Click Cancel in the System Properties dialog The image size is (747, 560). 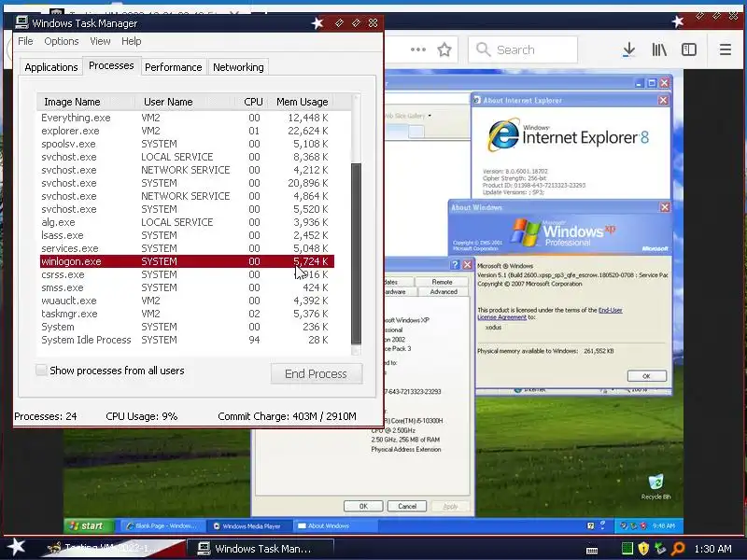point(407,506)
